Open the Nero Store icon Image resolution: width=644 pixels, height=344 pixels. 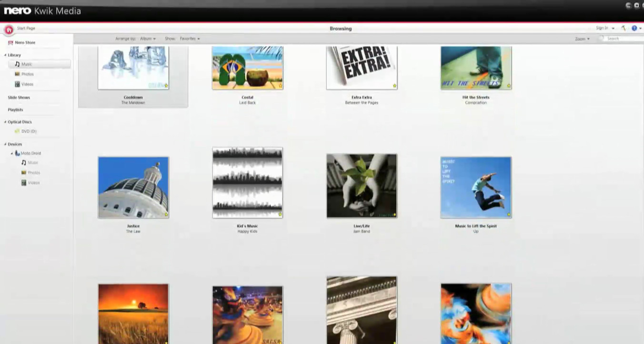[10, 43]
